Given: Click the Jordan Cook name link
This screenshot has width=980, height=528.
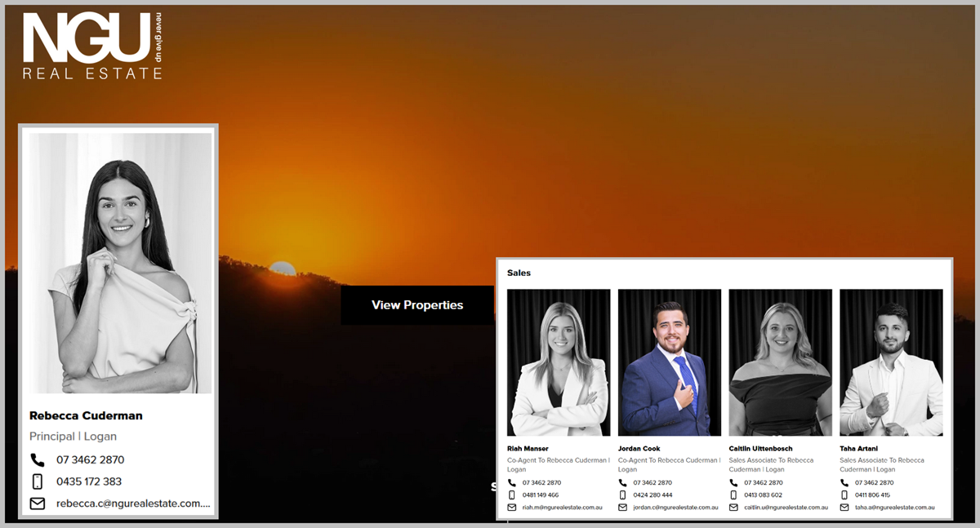Looking at the screenshot, I should (x=639, y=448).
